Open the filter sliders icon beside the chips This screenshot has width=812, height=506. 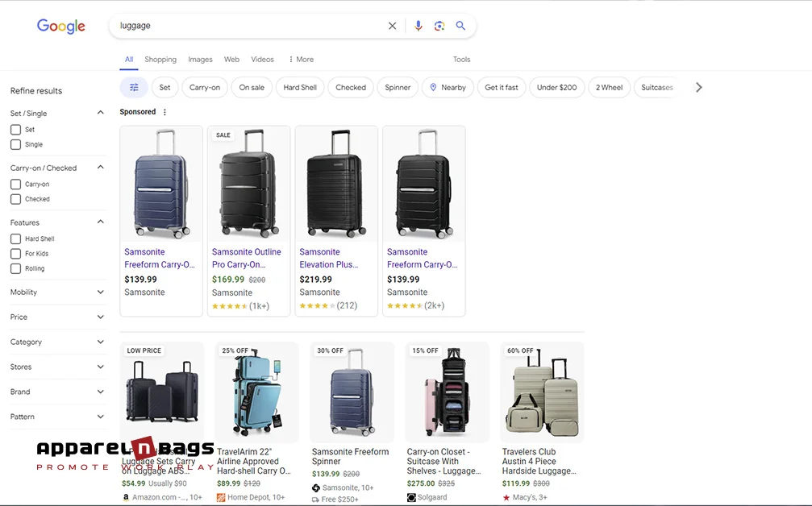134,87
